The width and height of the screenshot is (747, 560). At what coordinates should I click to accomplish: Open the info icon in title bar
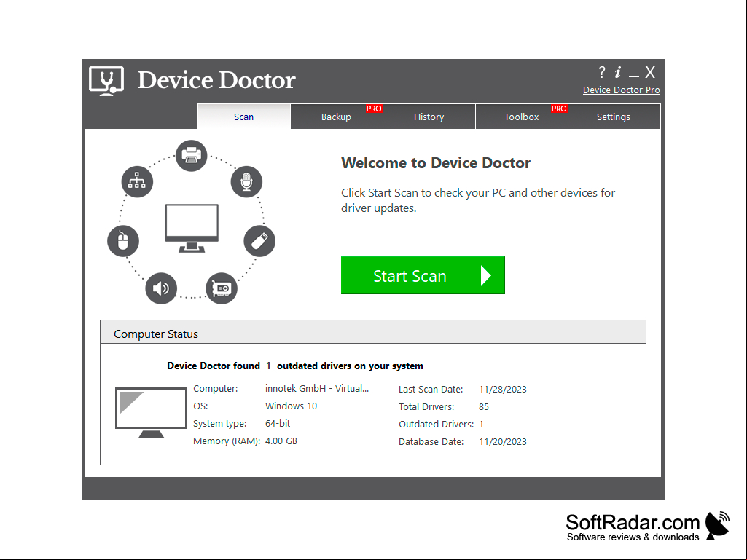pos(618,72)
